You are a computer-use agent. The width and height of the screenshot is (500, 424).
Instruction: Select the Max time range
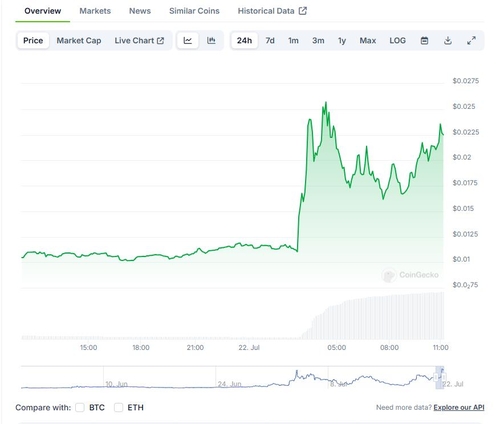click(x=368, y=41)
